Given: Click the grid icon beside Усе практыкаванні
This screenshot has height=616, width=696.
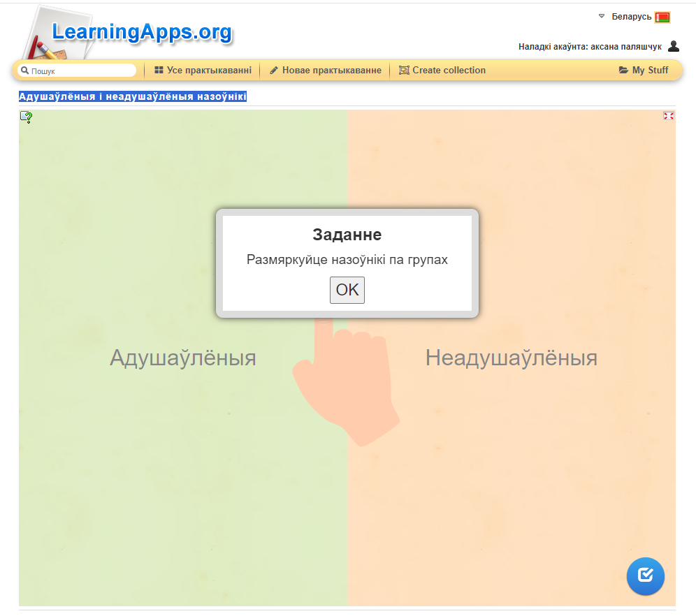Looking at the screenshot, I should pos(159,71).
